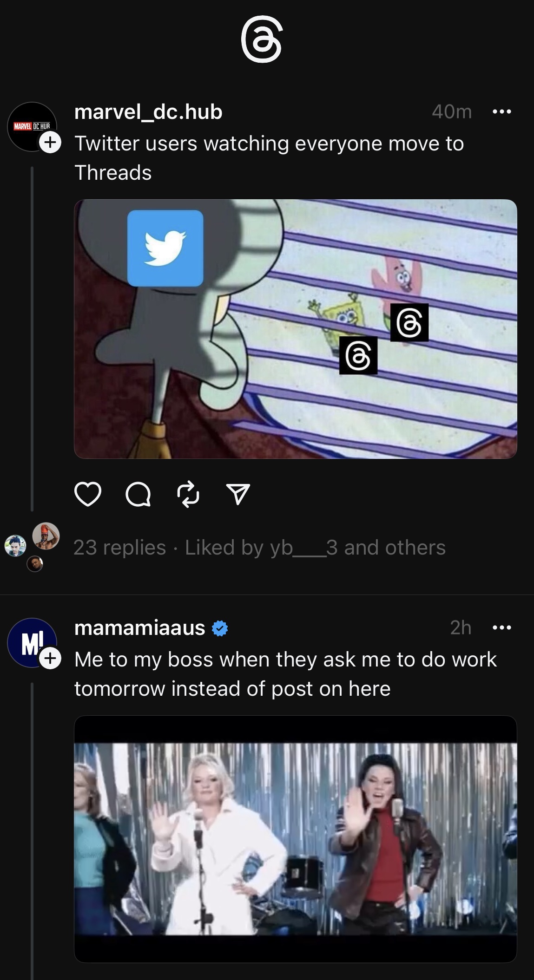Open post text about Twitter users
The width and height of the screenshot is (534, 980).
point(269,158)
